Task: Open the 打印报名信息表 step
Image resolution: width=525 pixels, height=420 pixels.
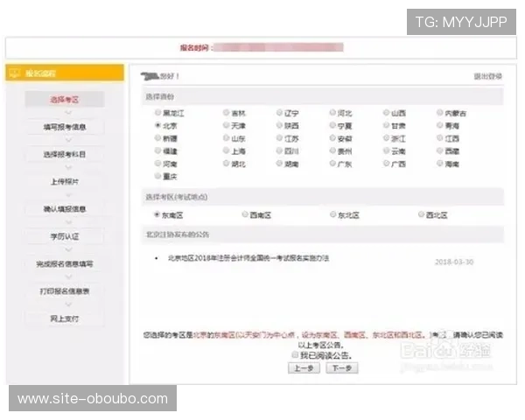Action: (65, 291)
